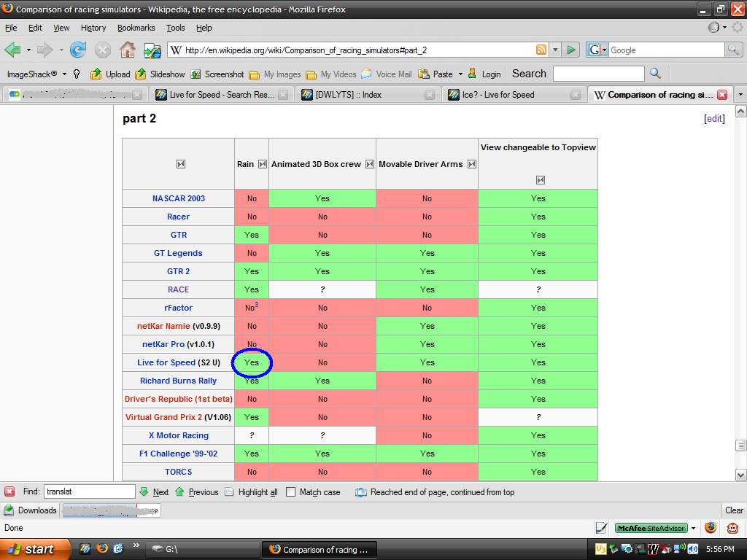
Task: Open the Bookmarks menu
Action: [136, 28]
